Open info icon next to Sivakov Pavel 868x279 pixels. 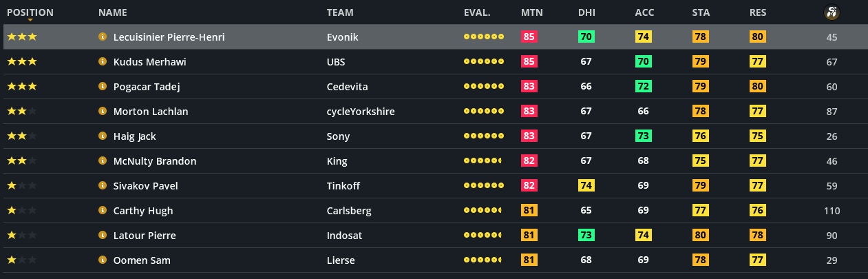click(103, 186)
